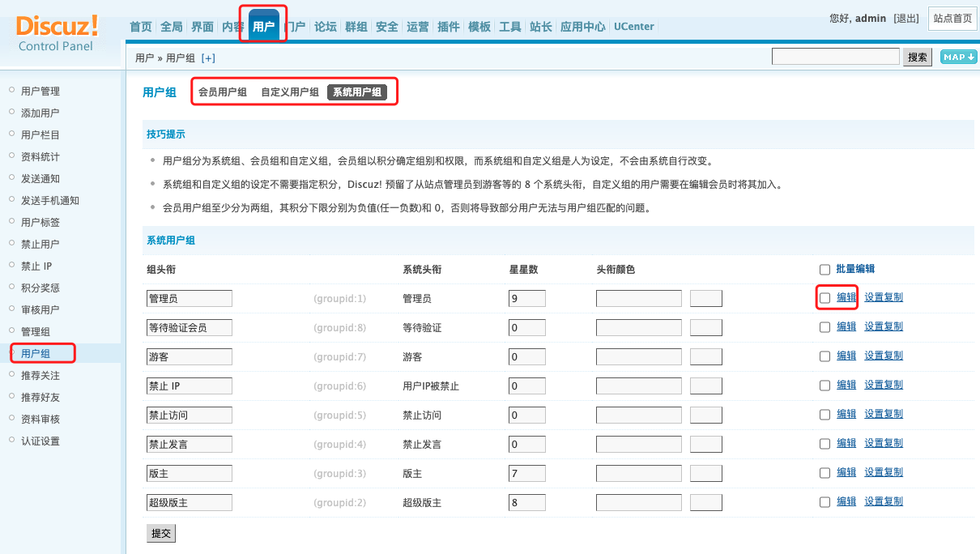Check the 批量编辑 select-all checkbox
The height and width of the screenshot is (554, 980).
point(824,270)
